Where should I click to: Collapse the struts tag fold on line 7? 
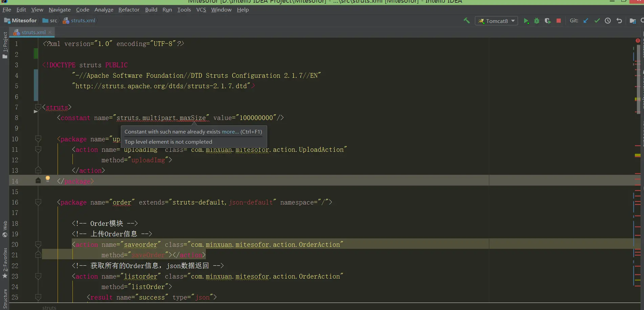pyautogui.click(x=38, y=108)
